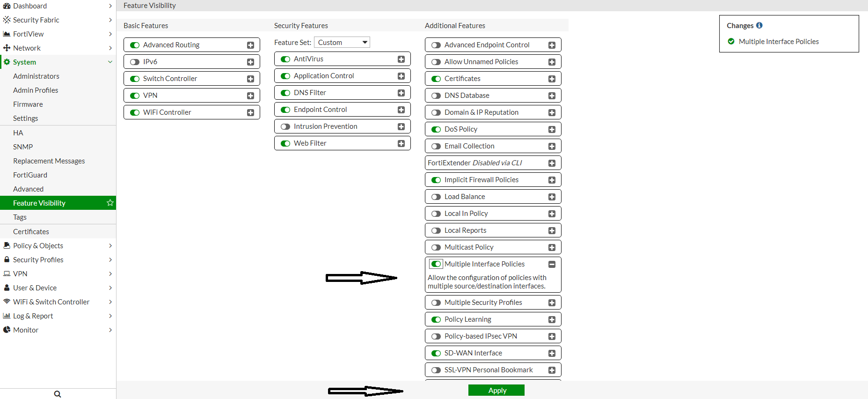Enable the IPv6 toggle

click(x=135, y=62)
